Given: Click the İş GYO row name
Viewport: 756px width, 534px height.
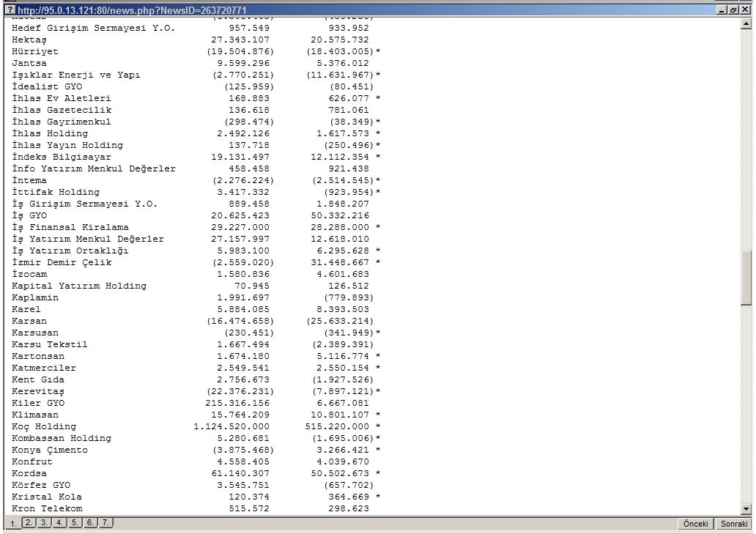Looking at the screenshot, I should [x=29, y=215].
